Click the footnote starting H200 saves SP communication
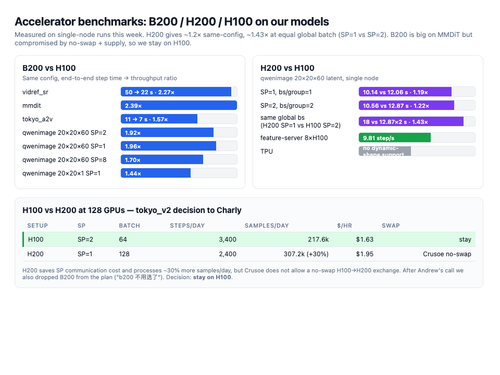500x375 pixels. (x=243, y=274)
